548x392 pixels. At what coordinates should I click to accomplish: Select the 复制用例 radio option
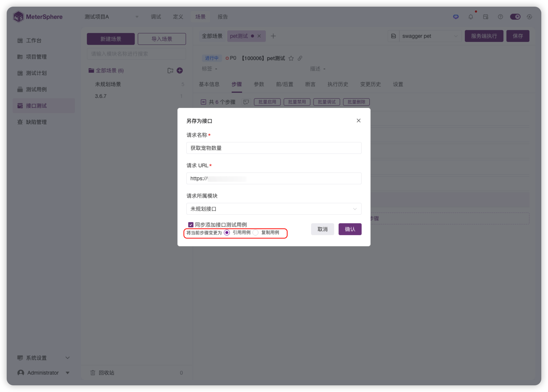click(255, 233)
